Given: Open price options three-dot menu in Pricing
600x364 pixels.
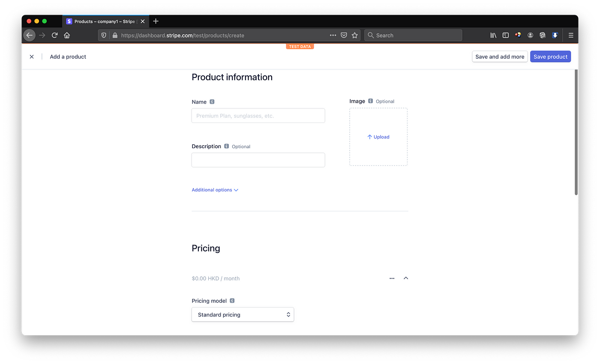Looking at the screenshot, I should [392, 278].
